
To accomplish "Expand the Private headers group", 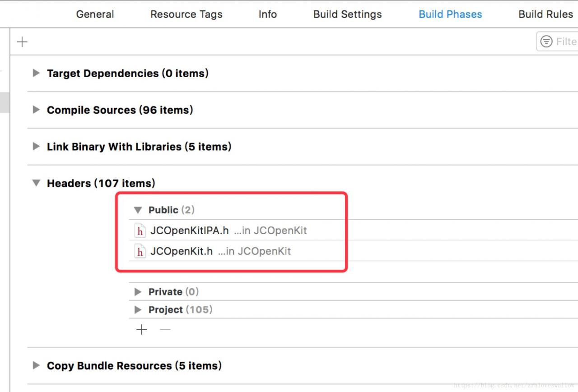I will point(138,292).
